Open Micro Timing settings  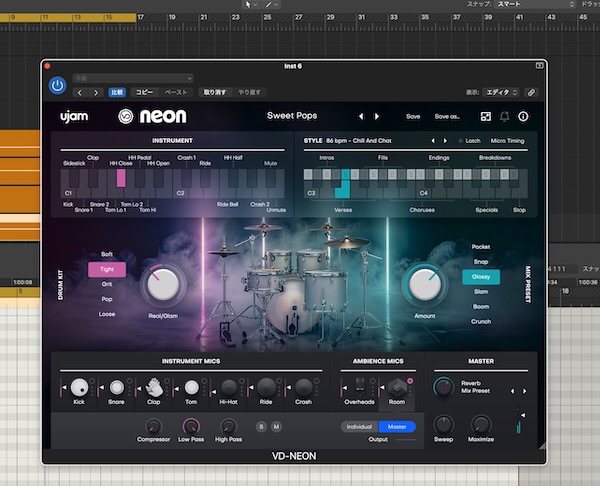507,141
